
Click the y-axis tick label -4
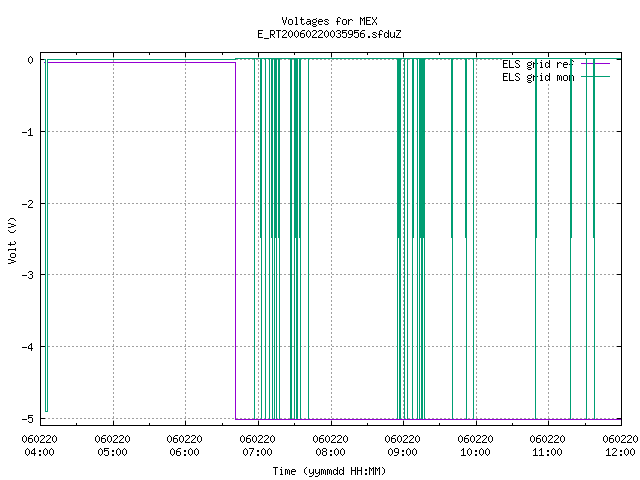click(x=28, y=347)
